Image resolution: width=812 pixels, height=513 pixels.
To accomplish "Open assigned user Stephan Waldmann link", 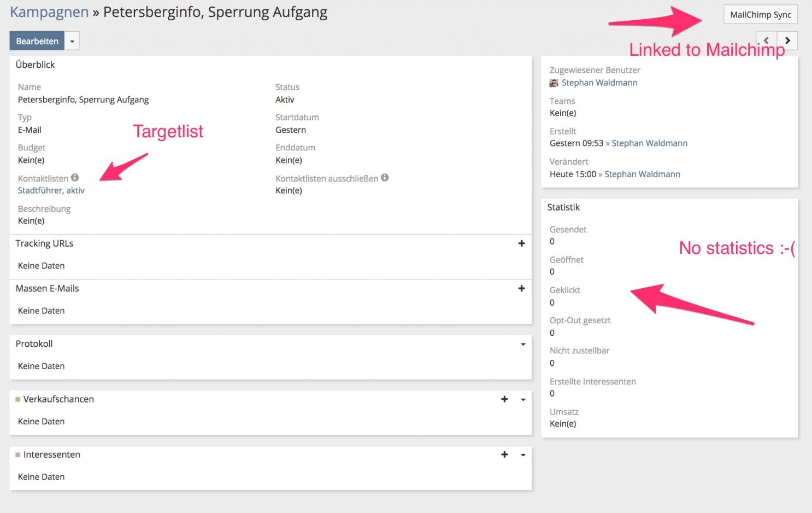I will click(x=599, y=83).
